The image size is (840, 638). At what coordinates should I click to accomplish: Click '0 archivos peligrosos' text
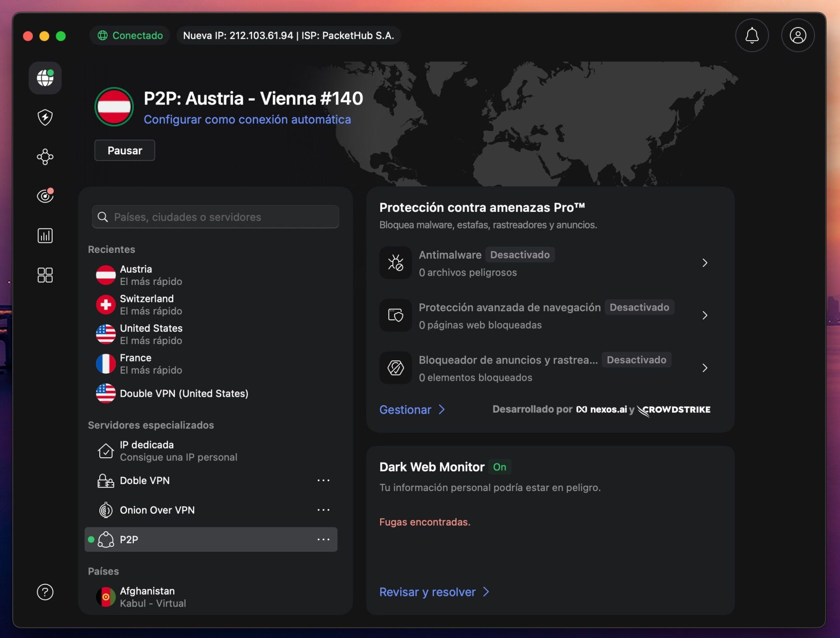(468, 272)
